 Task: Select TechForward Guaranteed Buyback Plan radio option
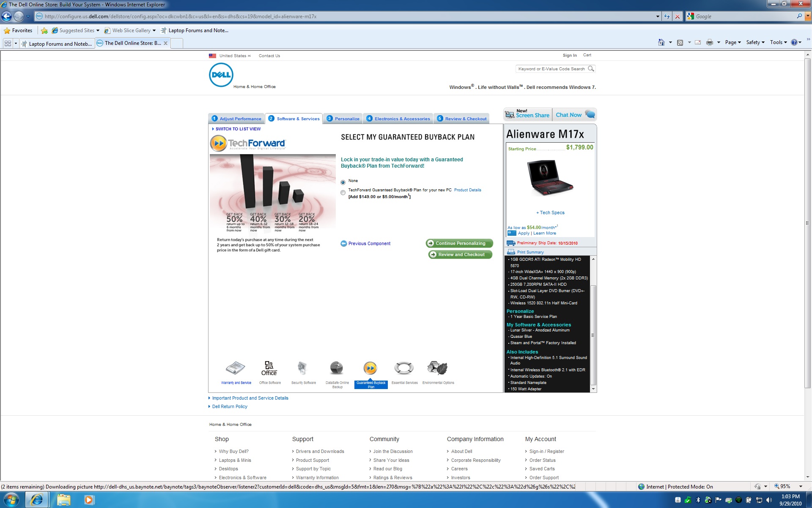point(343,193)
